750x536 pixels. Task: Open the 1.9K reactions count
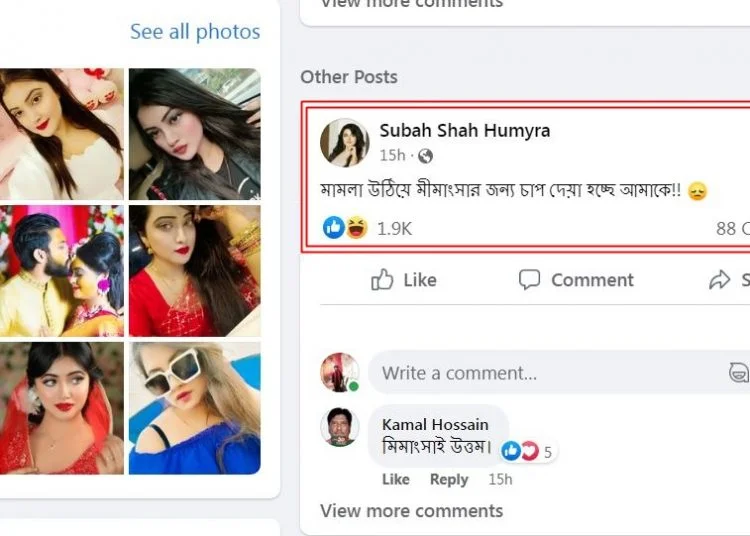pos(394,229)
